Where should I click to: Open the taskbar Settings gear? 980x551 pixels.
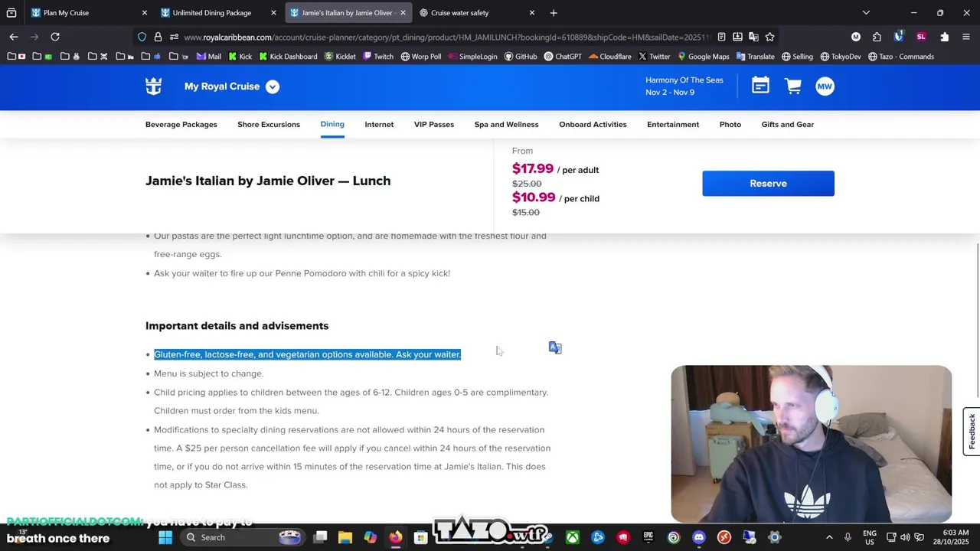click(x=774, y=537)
